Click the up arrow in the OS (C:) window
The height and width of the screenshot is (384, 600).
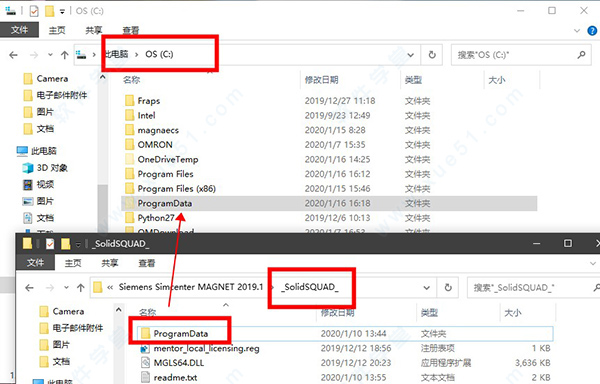(x=65, y=55)
